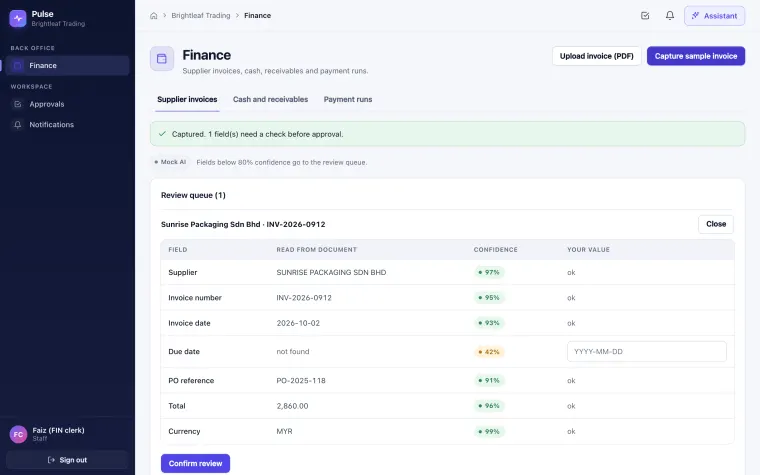Click Capture sample invoice
This screenshot has width=760, height=475.
(696, 56)
